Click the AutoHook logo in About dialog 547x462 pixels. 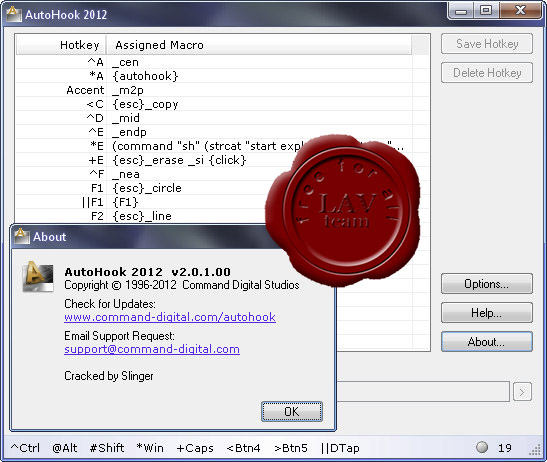point(38,276)
